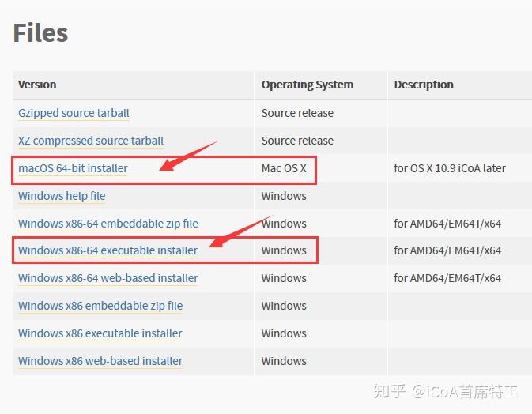
Task: Click the Description column header
Action: 424,85
